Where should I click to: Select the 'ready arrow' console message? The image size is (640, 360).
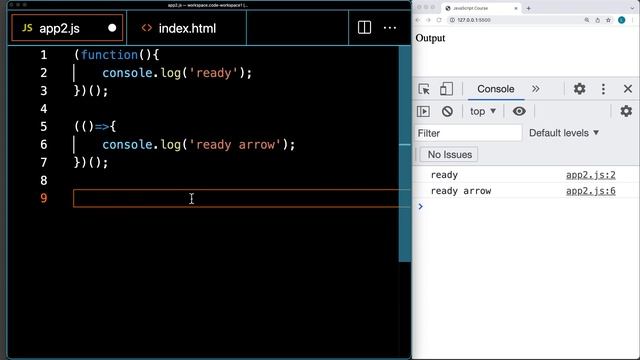coord(461,191)
